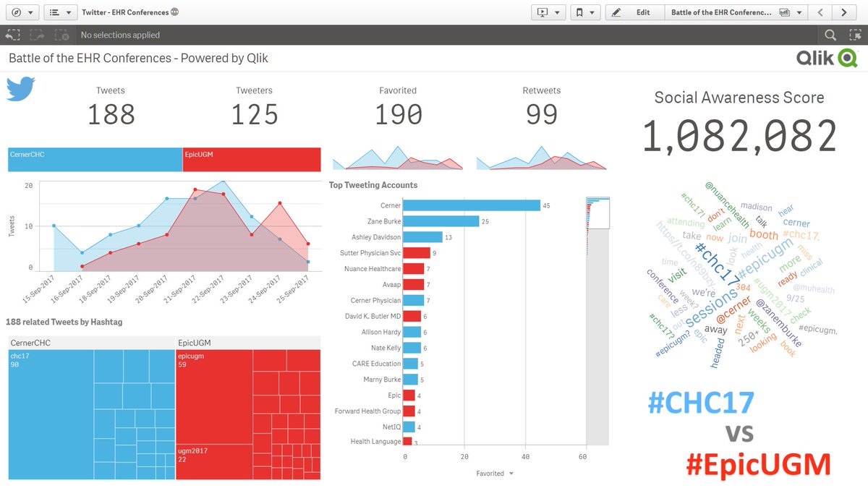Open the bookmarks dropdown
Viewport: 868px width, 488px height.
(584, 12)
